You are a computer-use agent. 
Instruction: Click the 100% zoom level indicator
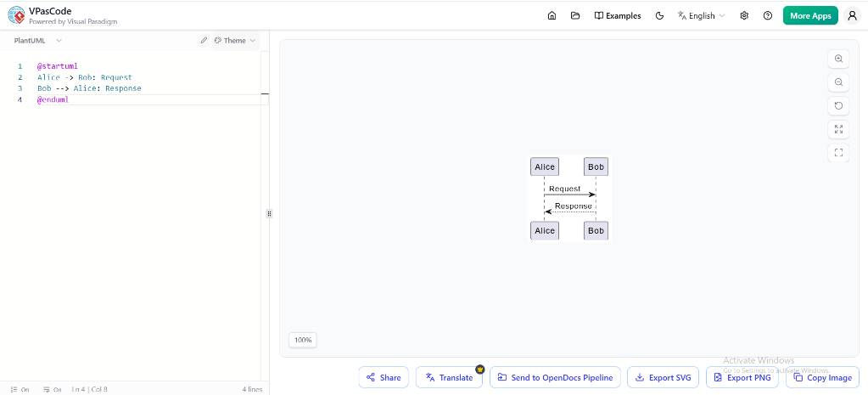tap(303, 340)
